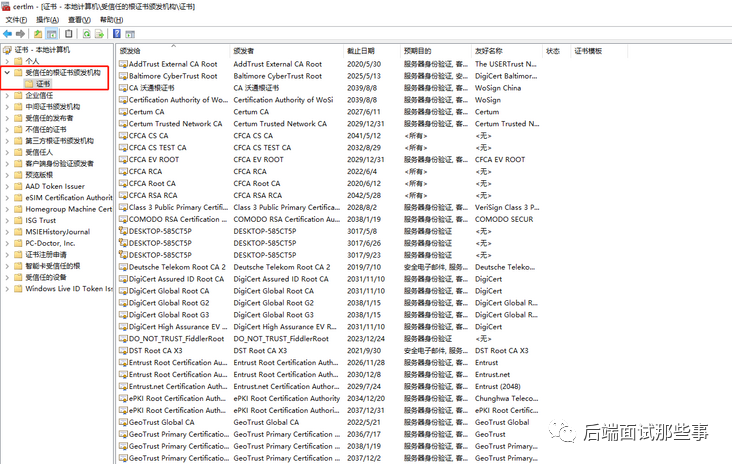This screenshot has height=464, width=732.
Task: Select the 证书 subfolder under trusted root
Action: tap(43, 84)
